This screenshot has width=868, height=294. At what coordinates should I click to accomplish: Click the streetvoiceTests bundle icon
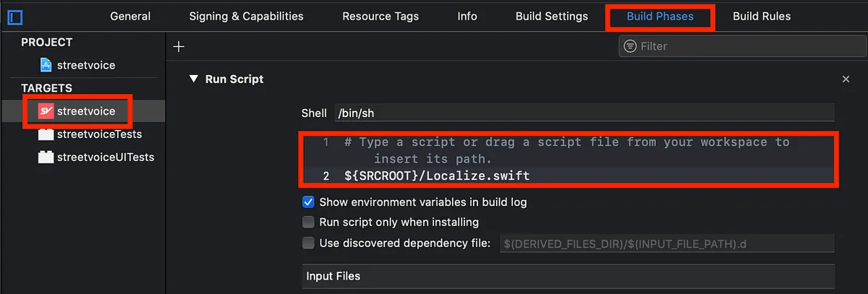(46, 134)
